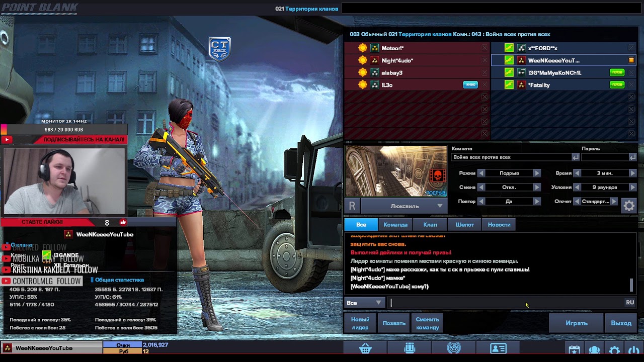Image resolution: width=644 pixels, height=362 pixels.
Task: Click alabay3 rank icon
Action: [375, 73]
